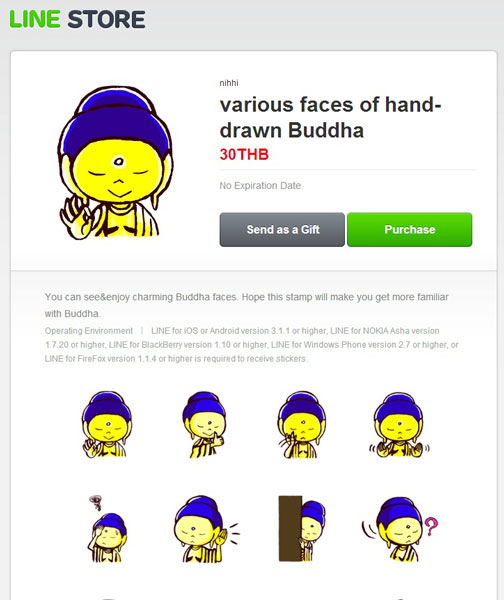Click the Send as a Gift button

coord(282,230)
